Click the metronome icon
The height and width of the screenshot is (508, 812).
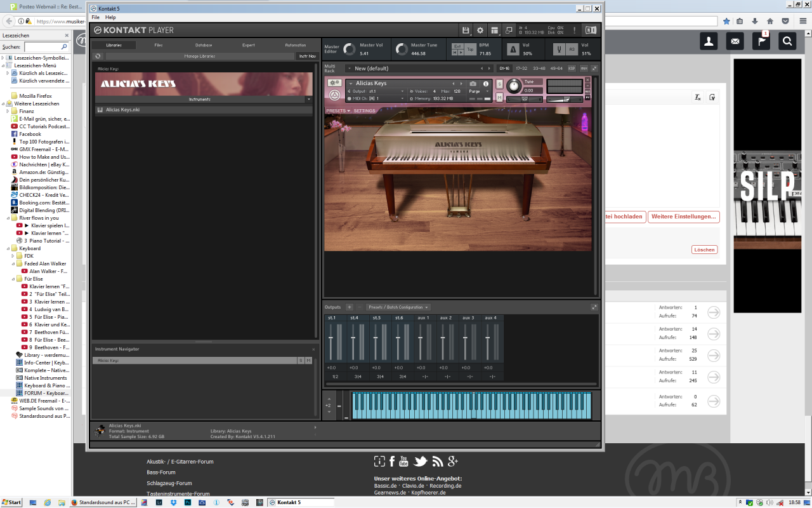pyautogui.click(x=513, y=49)
